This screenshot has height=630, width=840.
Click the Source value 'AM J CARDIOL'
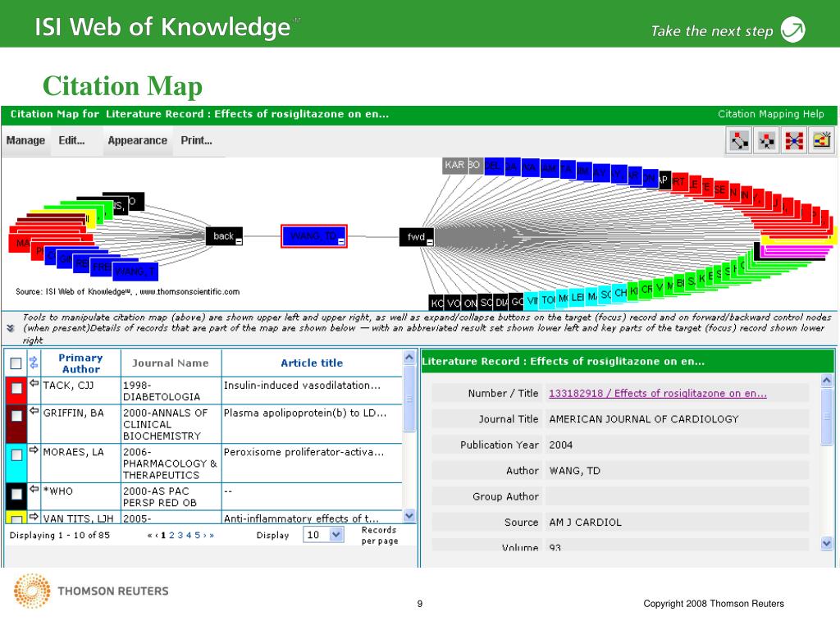(586, 523)
